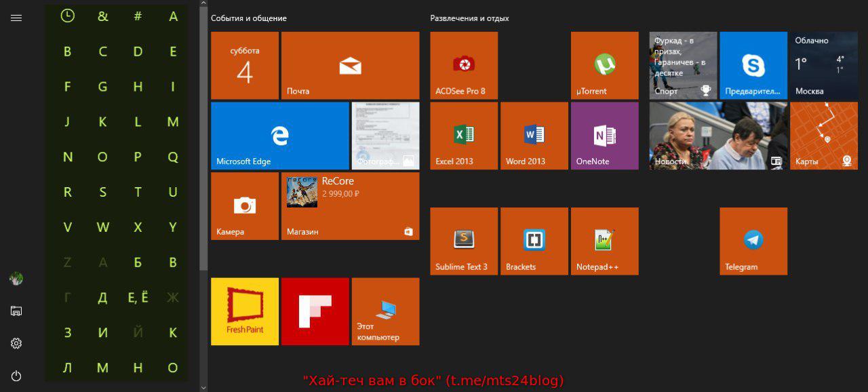Jump to letter A apps
The height and width of the screenshot is (392, 868).
coord(173,16)
